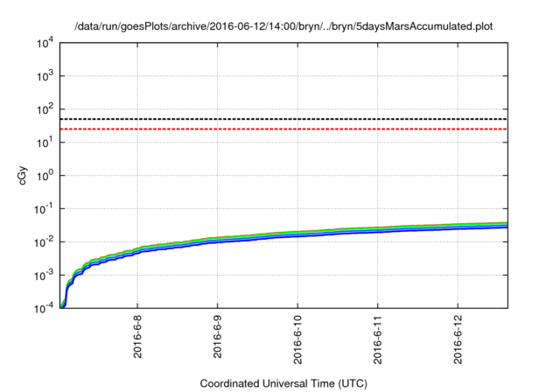
Task: Click the 10^-1 y-axis tick label
Action: [x=44, y=209]
